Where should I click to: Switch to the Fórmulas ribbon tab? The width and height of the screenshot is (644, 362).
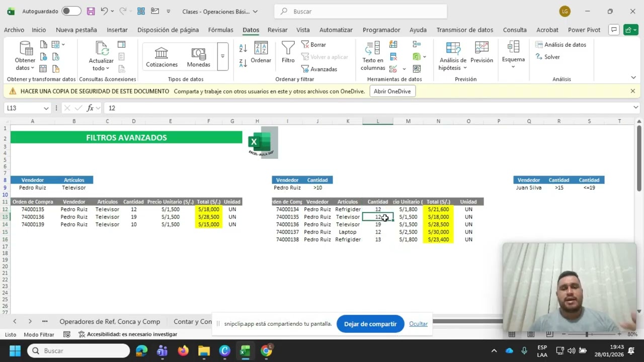point(221,30)
